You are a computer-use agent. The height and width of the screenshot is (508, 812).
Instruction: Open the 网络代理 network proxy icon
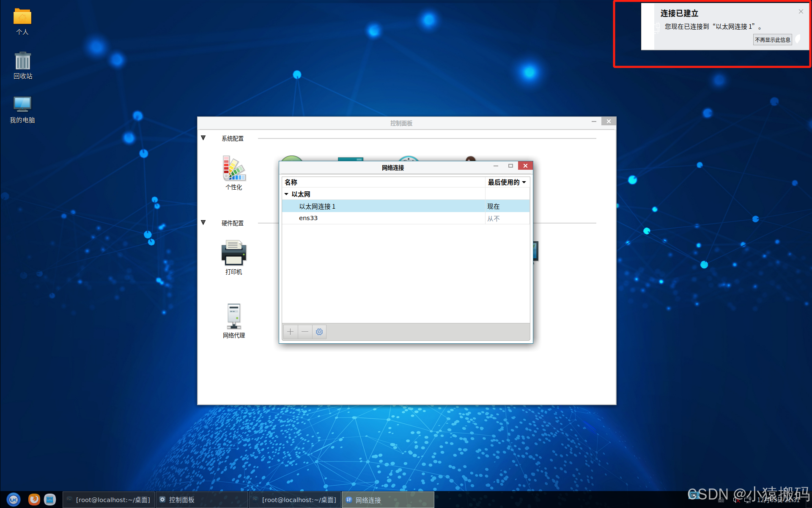234,317
